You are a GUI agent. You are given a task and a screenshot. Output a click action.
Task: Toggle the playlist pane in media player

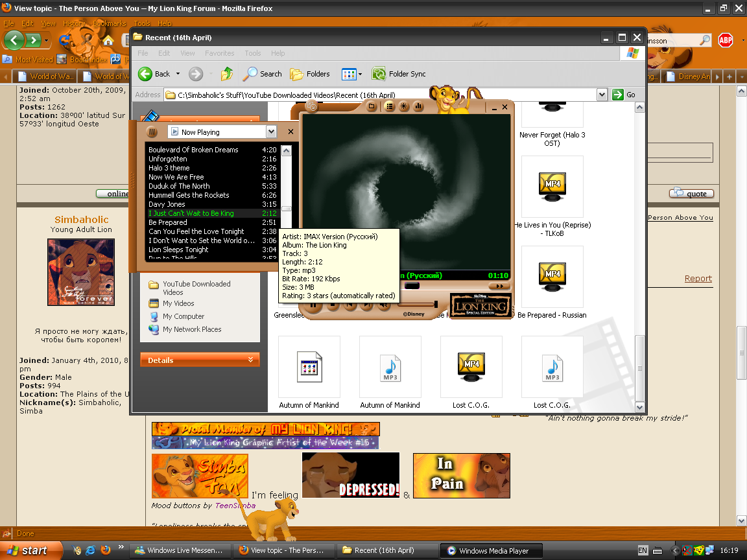390,106
